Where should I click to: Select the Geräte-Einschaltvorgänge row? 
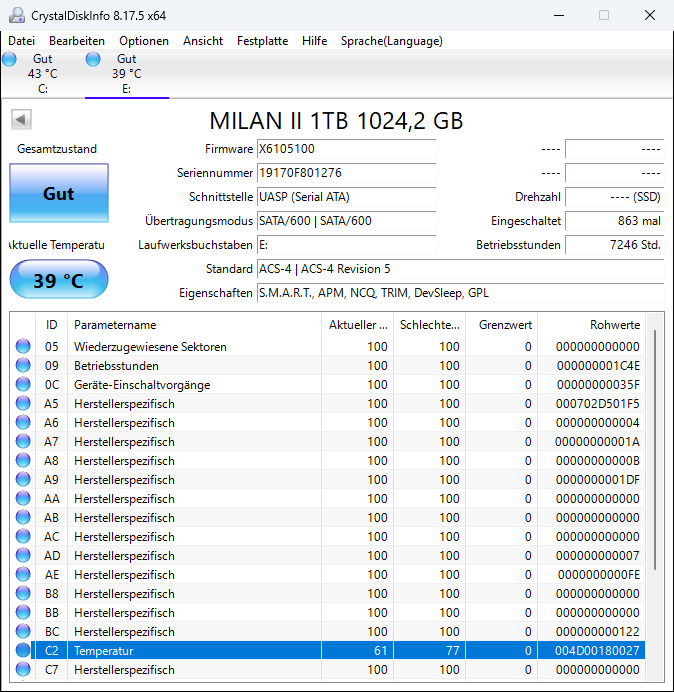327,384
